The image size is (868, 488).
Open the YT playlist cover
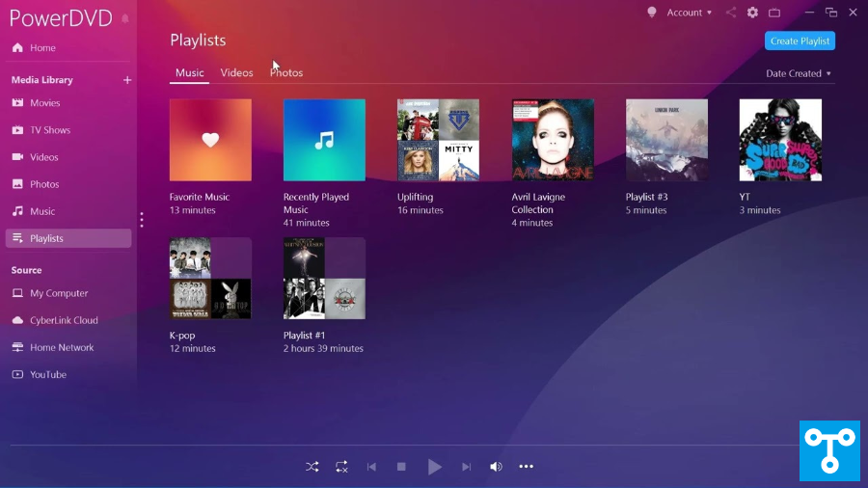click(x=780, y=140)
